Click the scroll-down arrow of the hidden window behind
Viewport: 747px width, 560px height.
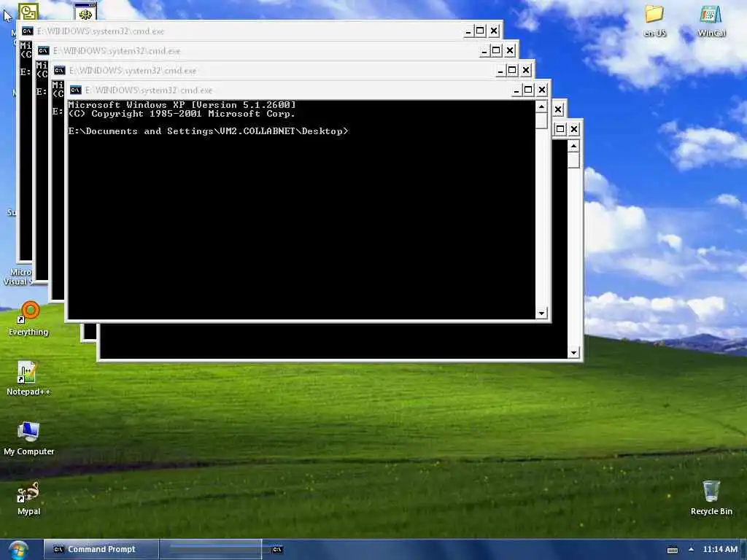573,352
